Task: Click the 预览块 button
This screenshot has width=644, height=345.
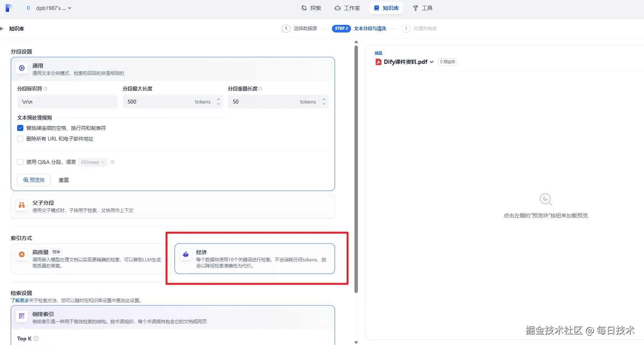Action: [34, 180]
